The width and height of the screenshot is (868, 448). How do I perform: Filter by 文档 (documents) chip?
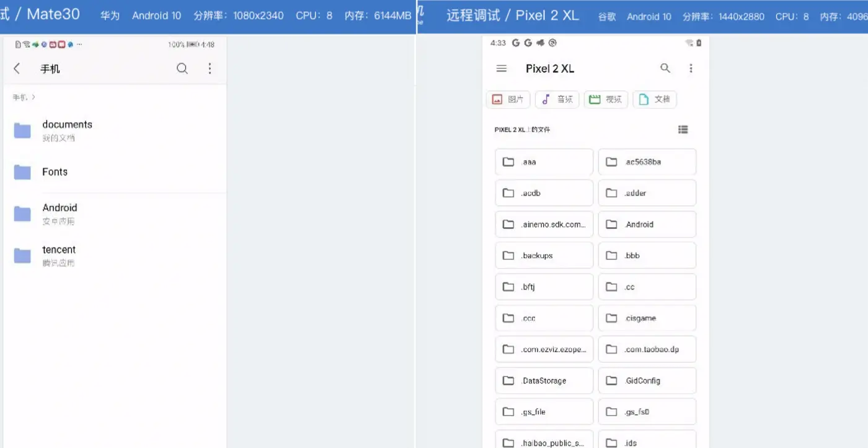point(655,99)
